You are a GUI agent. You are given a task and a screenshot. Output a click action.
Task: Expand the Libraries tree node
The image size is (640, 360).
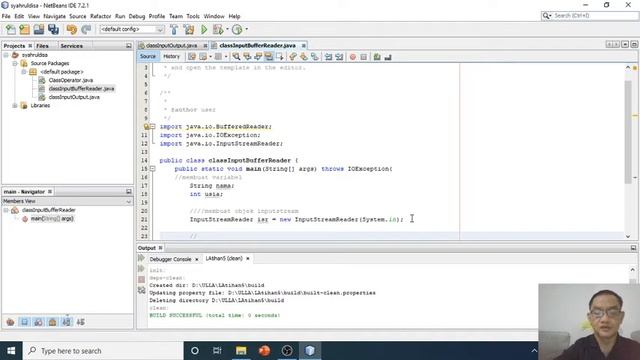click(x=15, y=106)
